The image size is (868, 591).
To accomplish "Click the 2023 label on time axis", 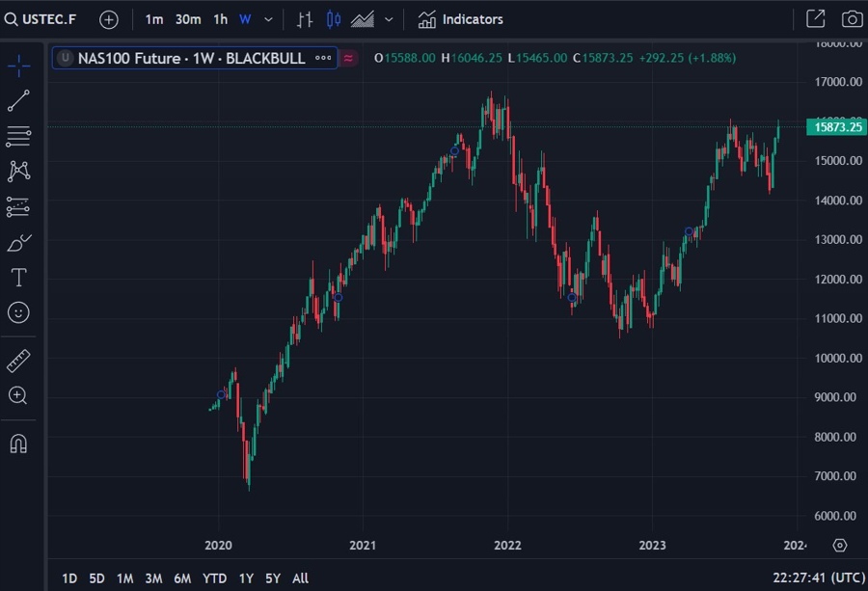I will (x=652, y=545).
